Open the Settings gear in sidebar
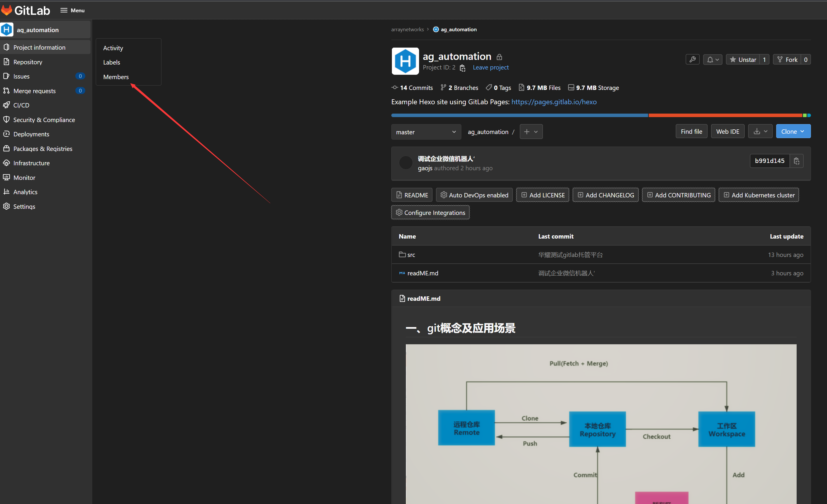The image size is (827, 504). click(24, 206)
